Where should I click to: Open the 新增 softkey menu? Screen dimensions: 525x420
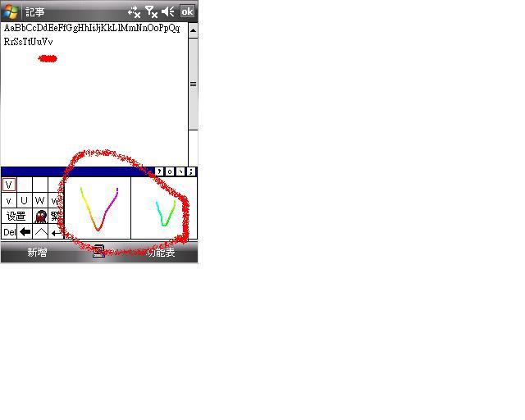tap(37, 253)
